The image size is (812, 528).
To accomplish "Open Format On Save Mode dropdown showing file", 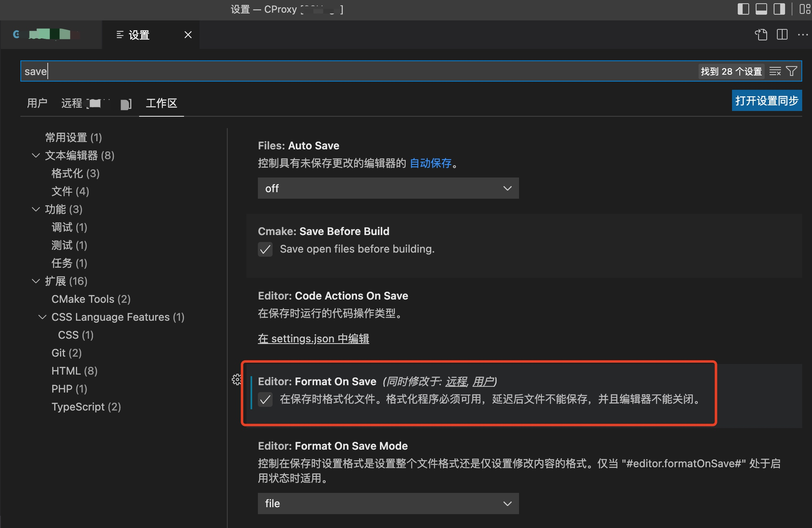I will [x=388, y=503].
